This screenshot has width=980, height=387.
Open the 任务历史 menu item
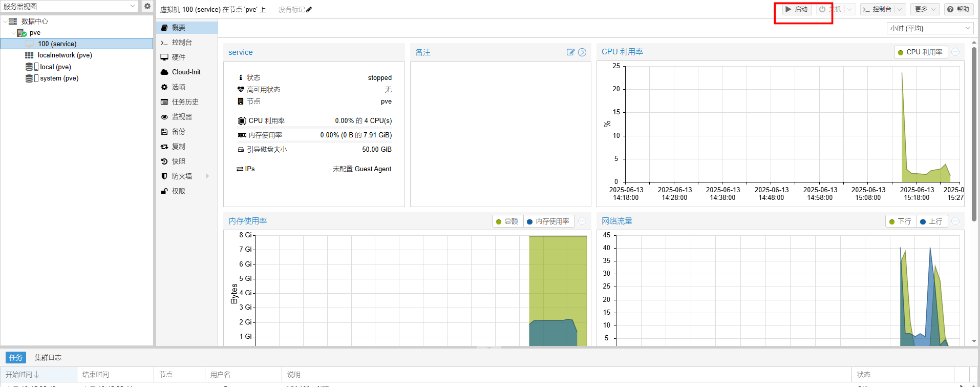187,102
